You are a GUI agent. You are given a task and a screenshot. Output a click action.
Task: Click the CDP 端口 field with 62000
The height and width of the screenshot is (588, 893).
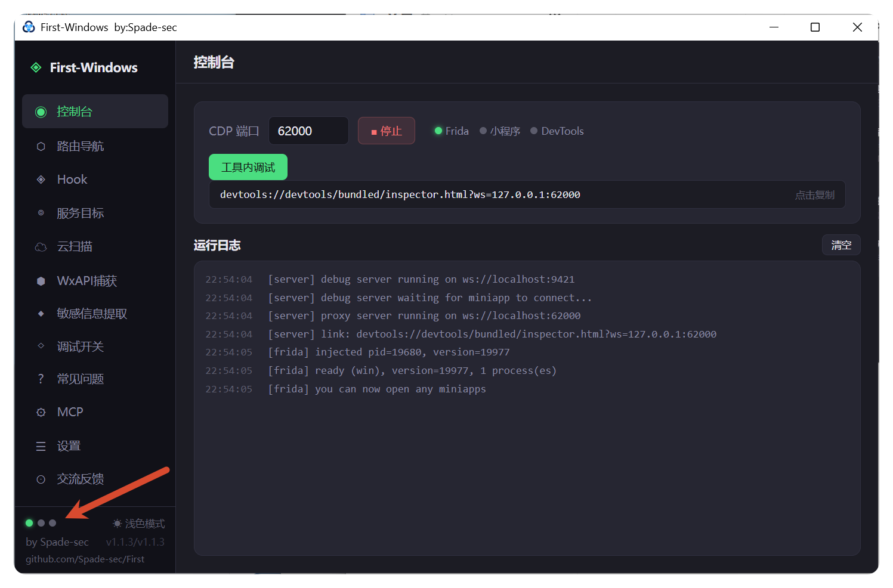pos(309,131)
